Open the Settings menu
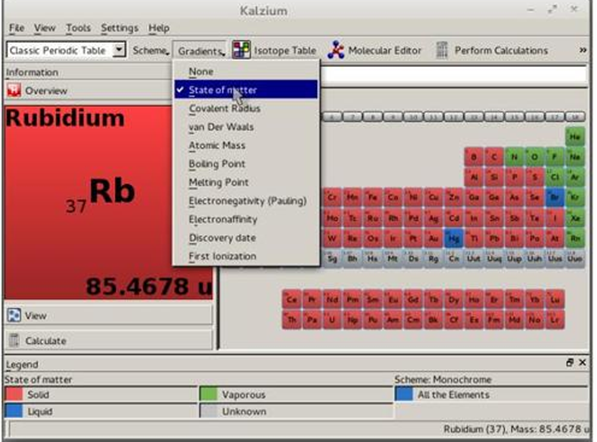 (x=120, y=28)
